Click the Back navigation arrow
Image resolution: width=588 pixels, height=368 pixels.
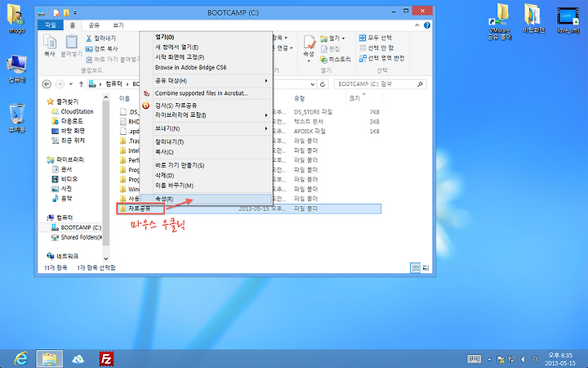point(47,84)
